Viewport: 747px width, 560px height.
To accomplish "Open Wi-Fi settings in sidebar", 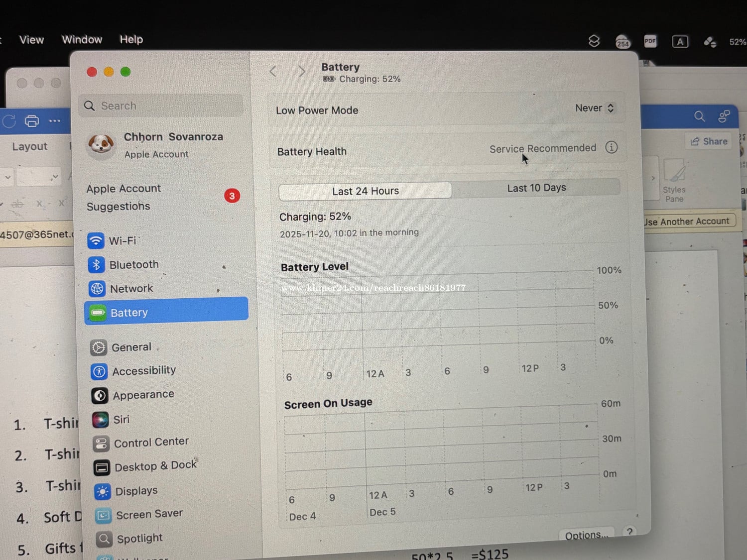I will 122,241.
